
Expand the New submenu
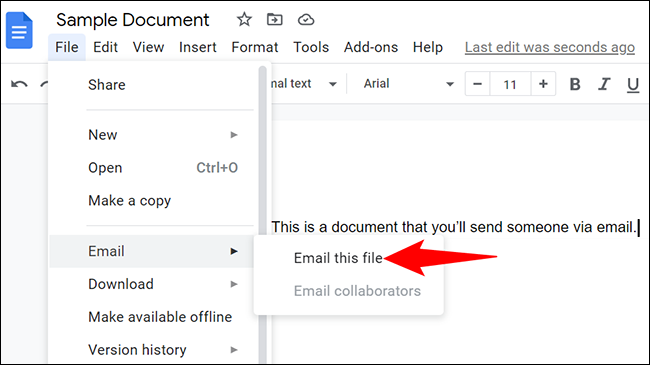(x=151, y=135)
